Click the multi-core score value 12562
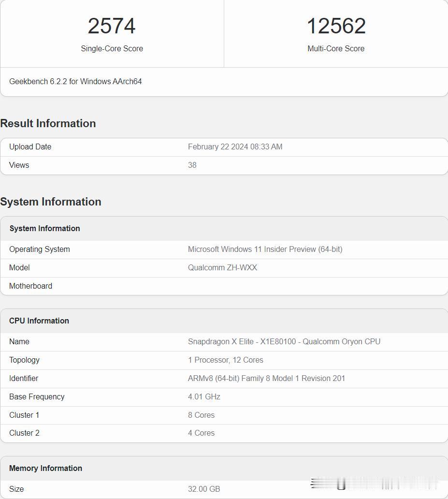This screenshot has width=448, height=499. 336,26
